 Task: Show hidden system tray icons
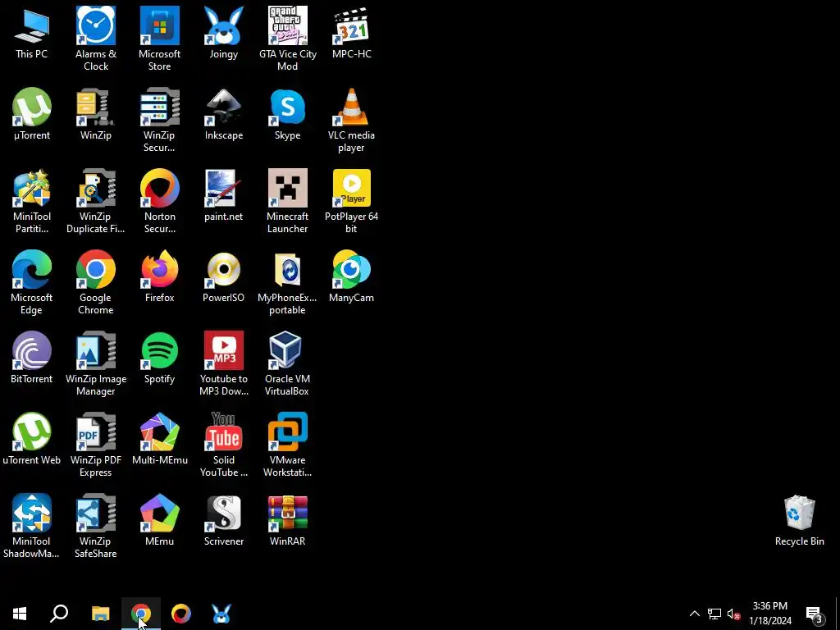(694, 614)
